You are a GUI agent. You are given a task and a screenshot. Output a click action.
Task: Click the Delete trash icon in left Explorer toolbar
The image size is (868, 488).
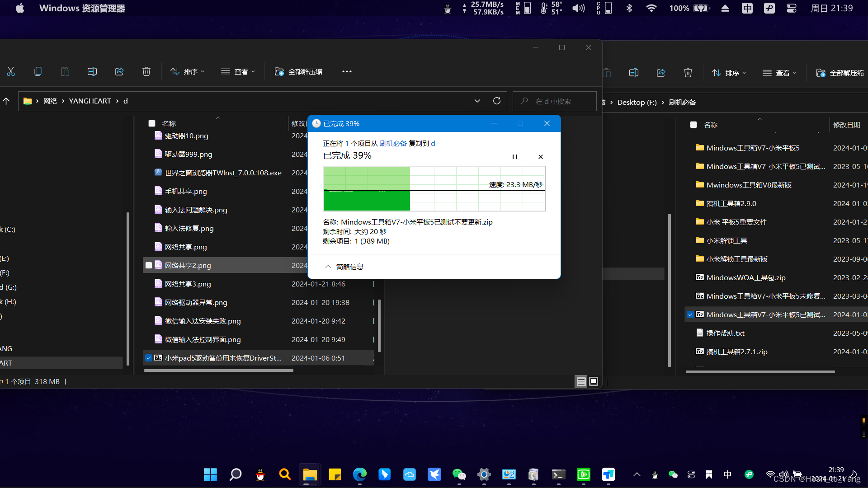146,71
